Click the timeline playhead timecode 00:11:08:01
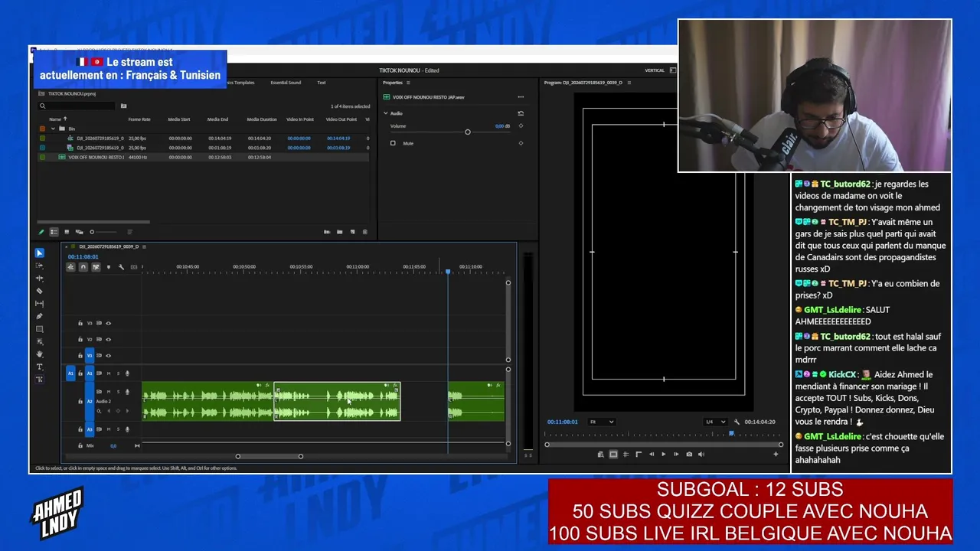Screen dimensions: 980x551 point(83,256)
